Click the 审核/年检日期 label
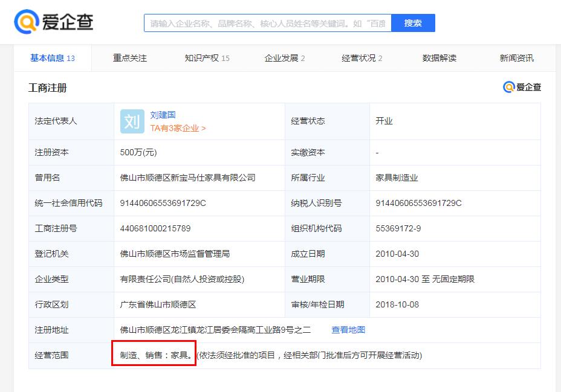This screenshot has height=392, width=561. tap(318, 304)
